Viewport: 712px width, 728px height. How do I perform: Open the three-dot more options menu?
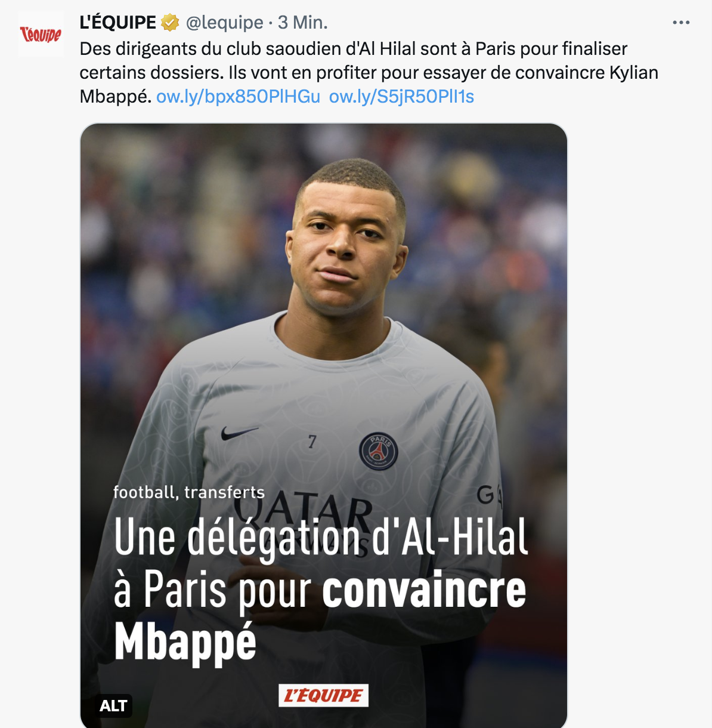click(680, 23)
